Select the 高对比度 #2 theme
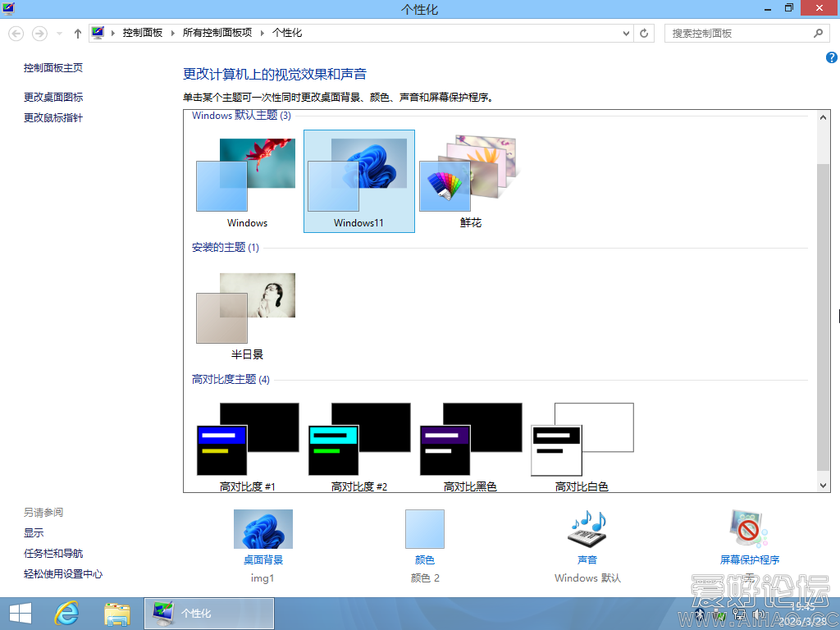The image size is (840, 630). click(x=359, y=446)
